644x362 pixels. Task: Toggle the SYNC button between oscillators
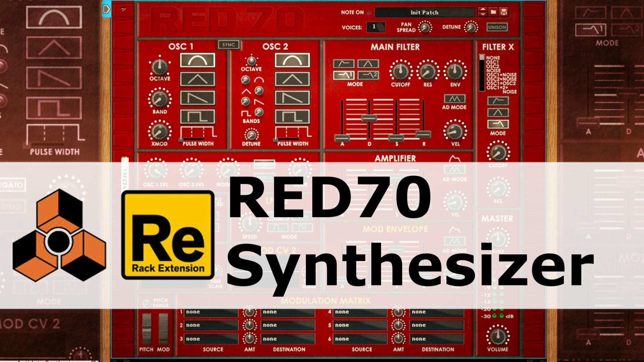pos(228,45)
